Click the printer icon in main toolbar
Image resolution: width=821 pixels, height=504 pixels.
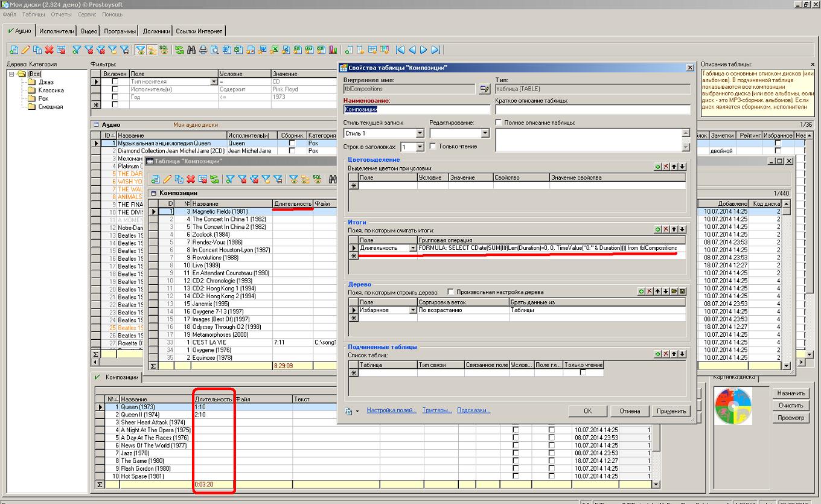(203, 49)
